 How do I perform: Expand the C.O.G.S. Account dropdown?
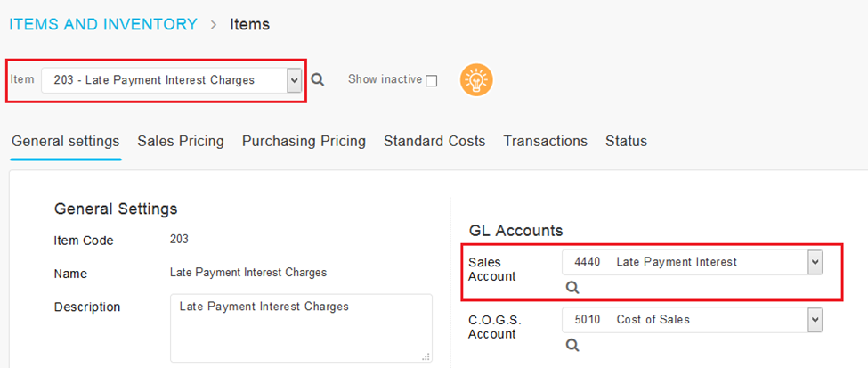[x=815, y=320]
